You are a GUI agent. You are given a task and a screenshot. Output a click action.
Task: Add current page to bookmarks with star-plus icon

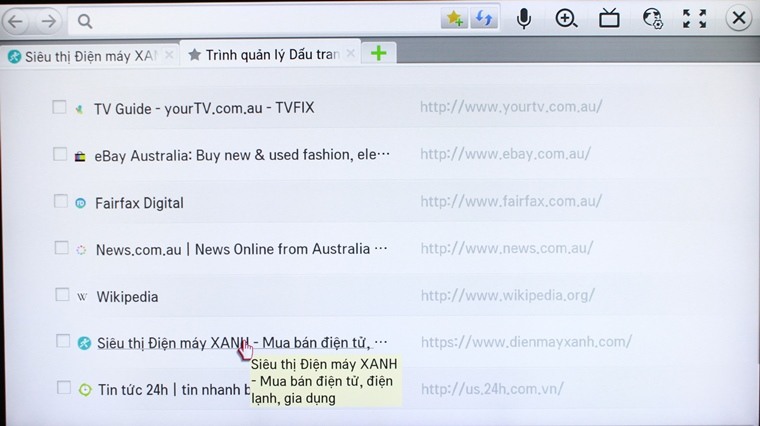tap(454, 19)
